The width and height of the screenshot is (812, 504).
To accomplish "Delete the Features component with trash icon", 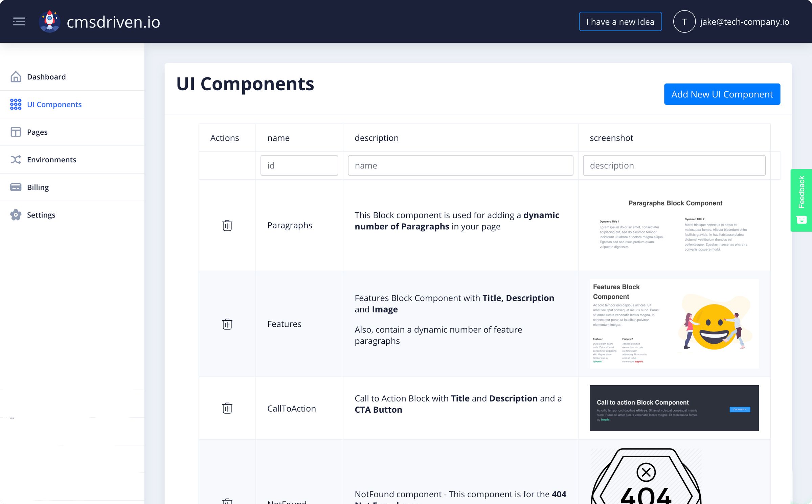I will [227, 324].
